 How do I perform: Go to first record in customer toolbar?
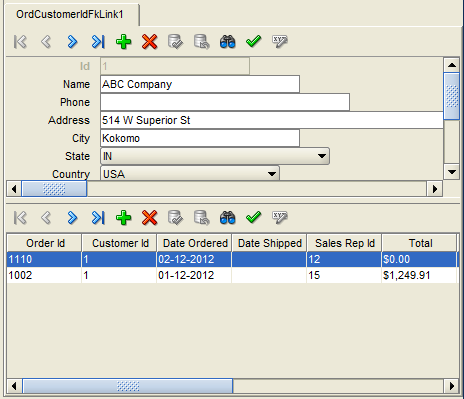point(20,42)
